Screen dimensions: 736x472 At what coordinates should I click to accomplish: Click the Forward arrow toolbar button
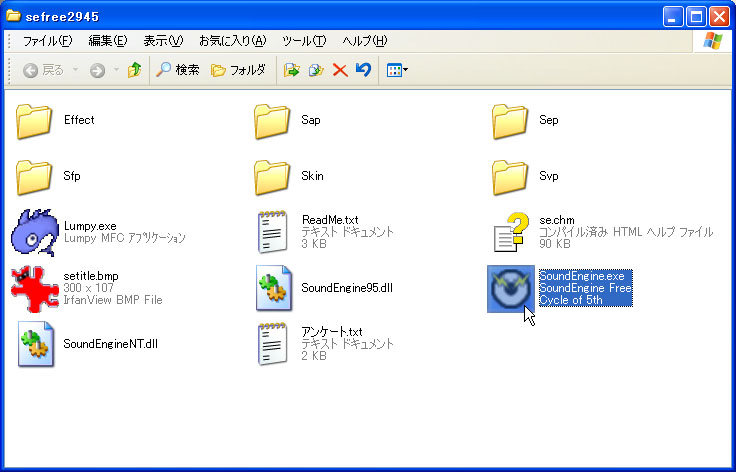97,71
